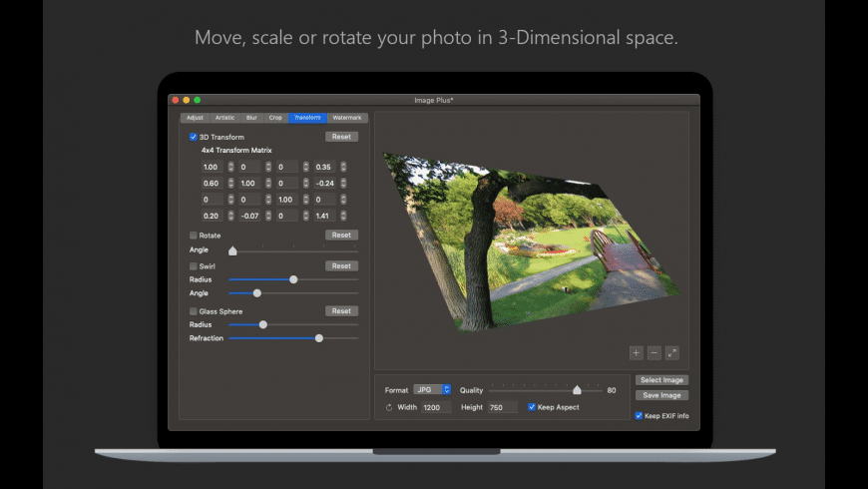Click the '4x4 Transform Matrix' label

point(236,150)
